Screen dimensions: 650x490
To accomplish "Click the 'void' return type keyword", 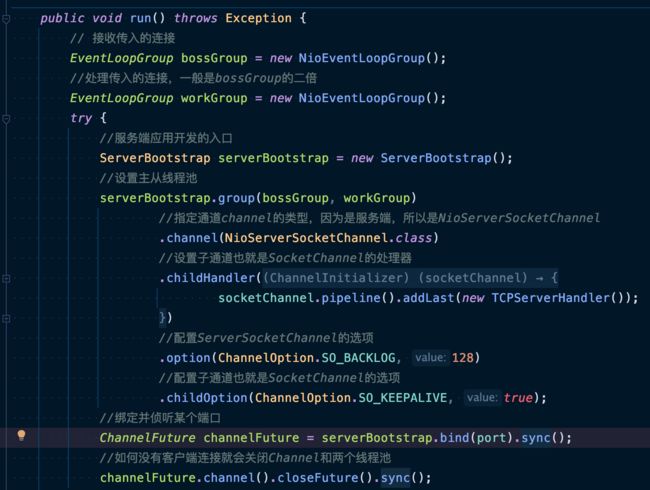I will tap(107, 18).
